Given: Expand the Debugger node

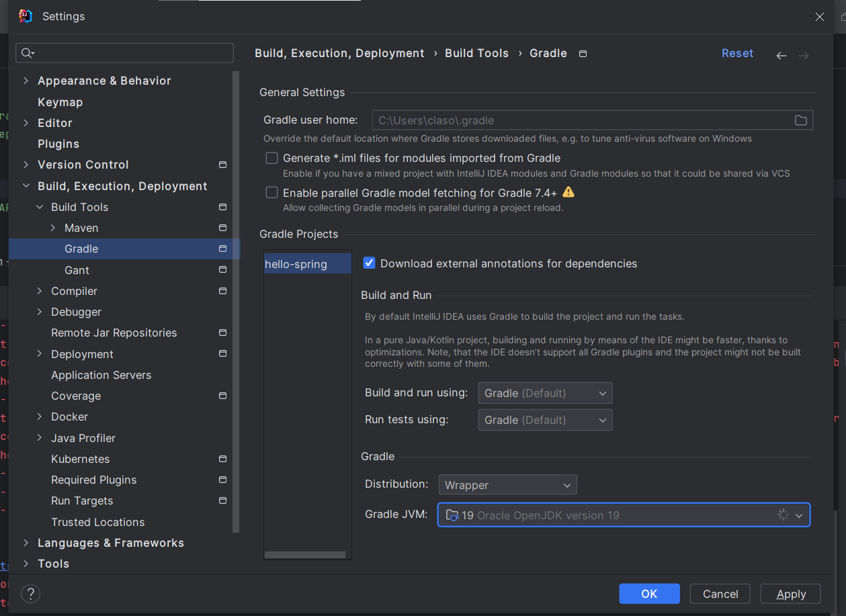Looking at the screenshot, I should [40, 312].
